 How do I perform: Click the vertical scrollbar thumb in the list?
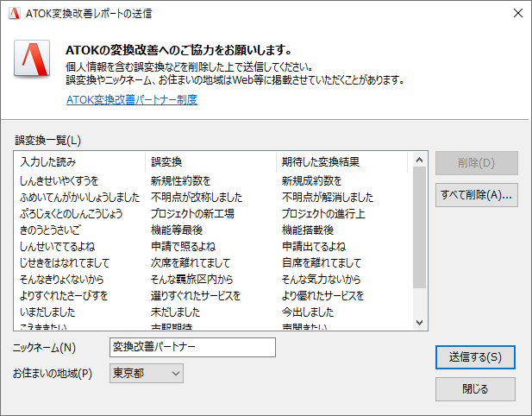click(419, 228)
